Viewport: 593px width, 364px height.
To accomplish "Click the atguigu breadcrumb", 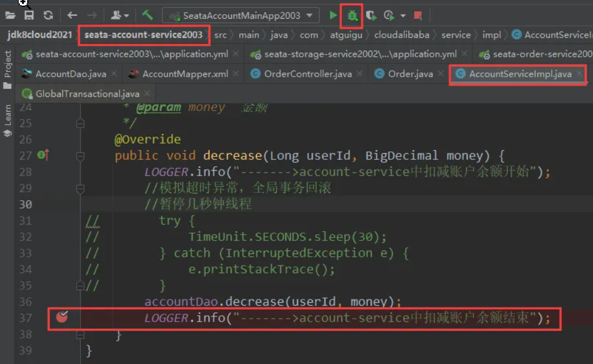I will click(x=346, y=35).
